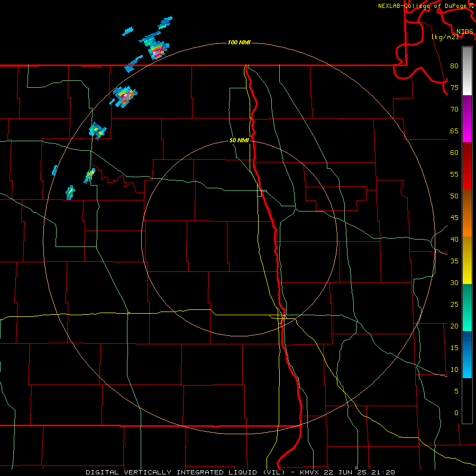Screen dimensions: 476x476
Task: Click the 30 value on the color scale
Action: click(454, 282)
